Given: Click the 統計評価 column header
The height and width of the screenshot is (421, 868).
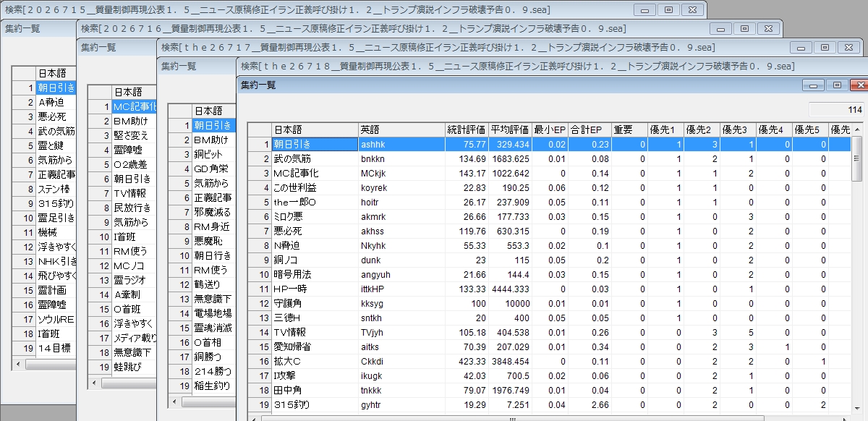Looking at the screenshot, I should 467,129.
